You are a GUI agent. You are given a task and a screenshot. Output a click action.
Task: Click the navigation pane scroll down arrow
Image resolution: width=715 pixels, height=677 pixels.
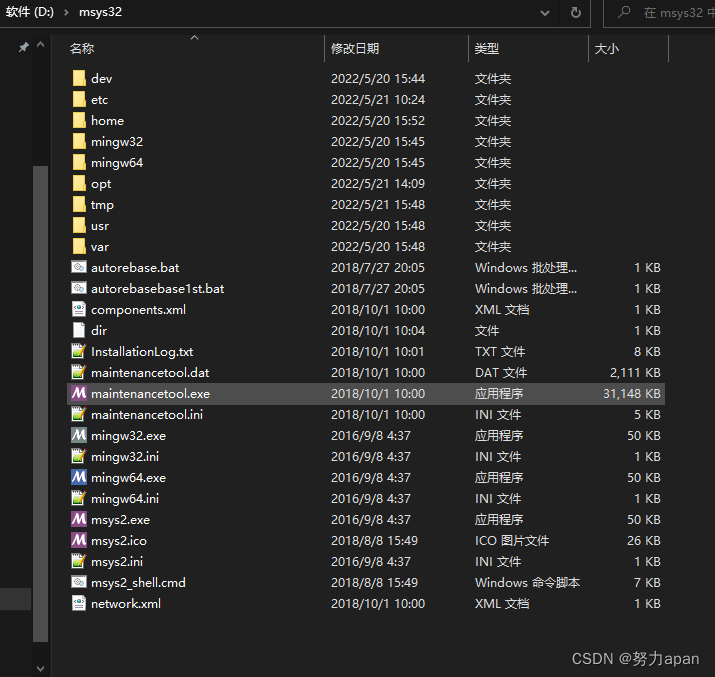[x=41, y=669]
